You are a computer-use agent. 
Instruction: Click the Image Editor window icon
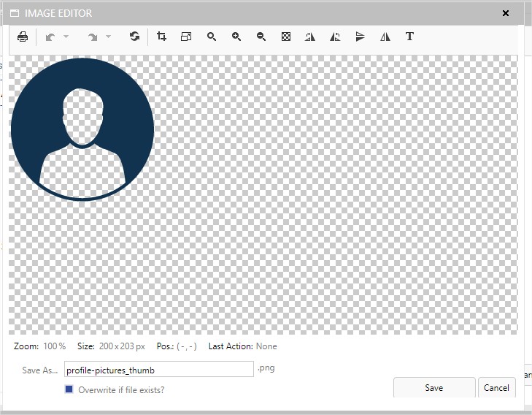pyautogui.click(x=15, y=13)
